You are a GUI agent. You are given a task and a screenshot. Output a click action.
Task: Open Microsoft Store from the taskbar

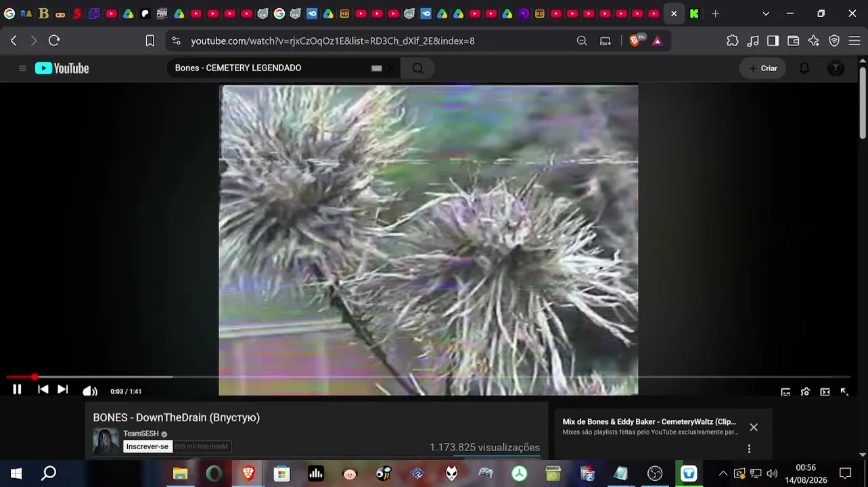click(282, 473)
